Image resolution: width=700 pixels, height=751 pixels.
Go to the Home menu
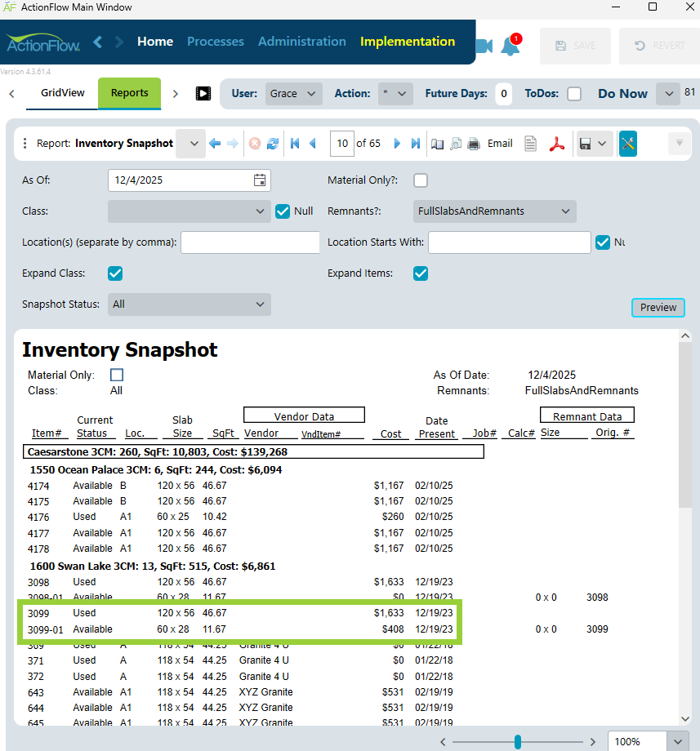click(155, 42)
